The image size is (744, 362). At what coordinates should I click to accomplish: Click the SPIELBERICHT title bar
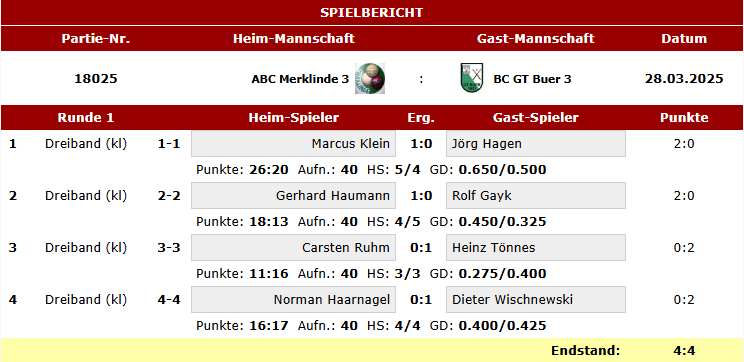click(x=372, y=13)
